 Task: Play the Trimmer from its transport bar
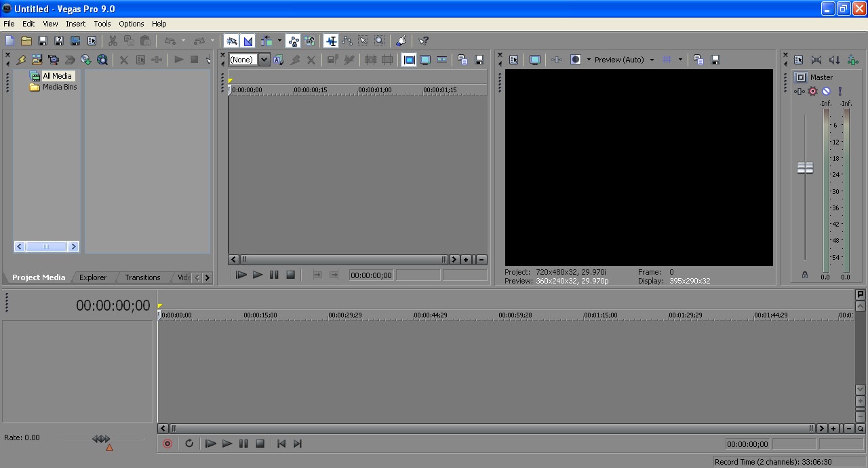point(258,275)
